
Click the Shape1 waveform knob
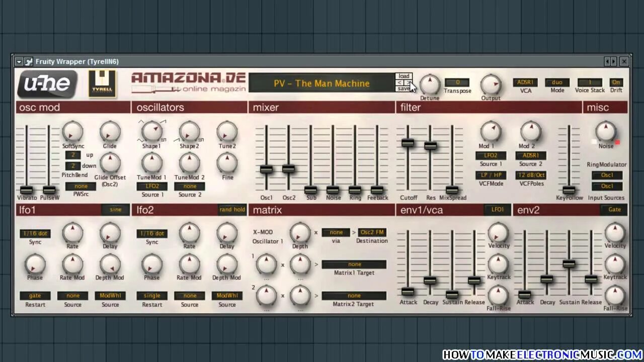(x=151, y=132)
